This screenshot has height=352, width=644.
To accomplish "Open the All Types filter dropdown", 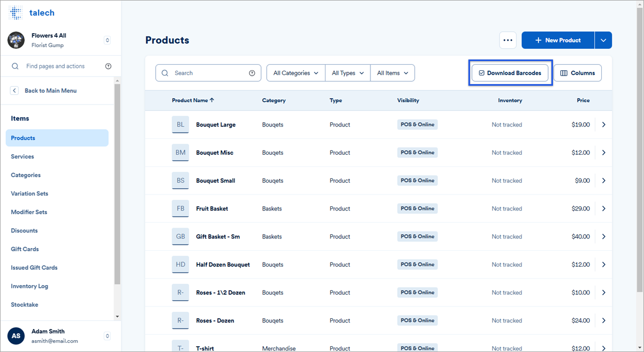I will [347, 72].
